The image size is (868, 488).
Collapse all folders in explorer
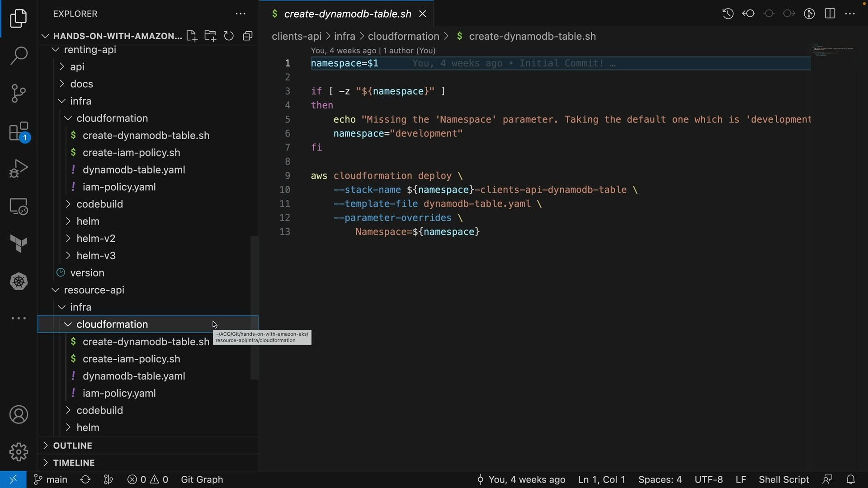click(247, 36)
